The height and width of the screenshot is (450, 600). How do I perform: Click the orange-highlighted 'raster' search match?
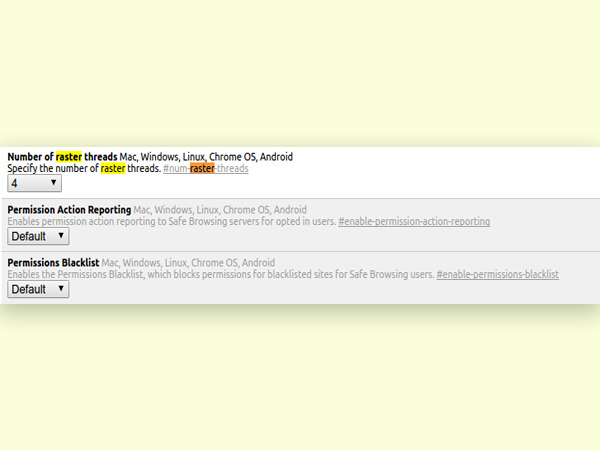pos(204,169)
